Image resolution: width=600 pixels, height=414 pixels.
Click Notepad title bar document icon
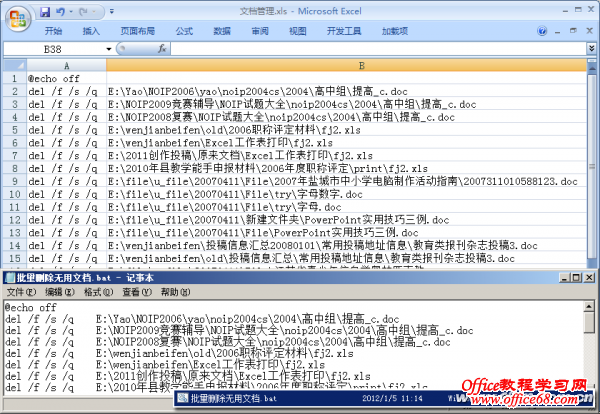pyautogui.click(x=10, y=277)
